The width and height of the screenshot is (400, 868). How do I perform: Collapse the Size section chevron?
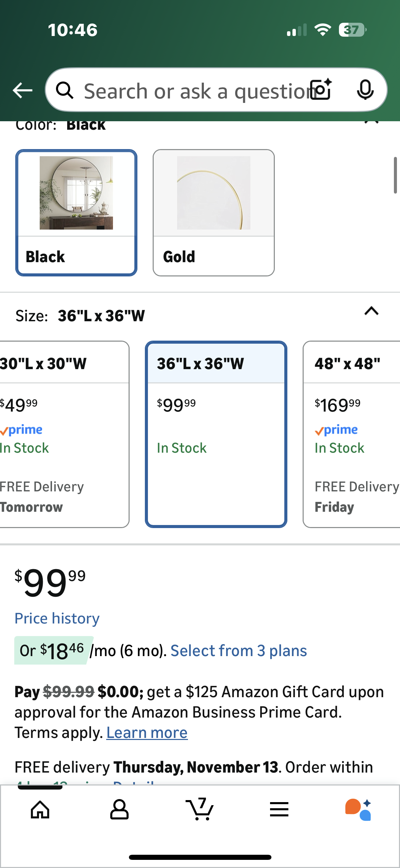[371, 311]
